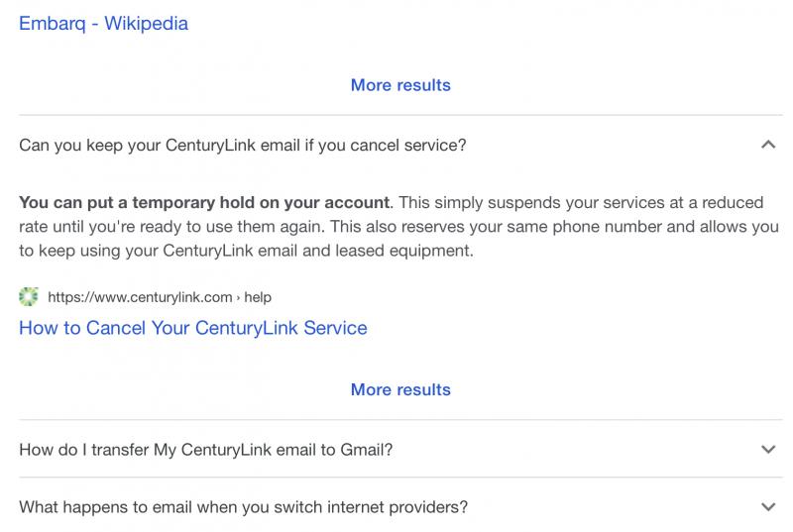The image size is (793, 532).
Task: Click the down chevron beside the switch providers question
Action: [x=768, y=507]
